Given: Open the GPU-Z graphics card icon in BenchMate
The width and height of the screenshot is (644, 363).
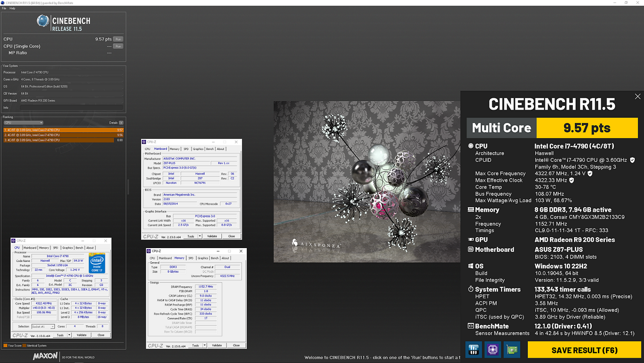Looking at the screenshot, I should [512, 350].
